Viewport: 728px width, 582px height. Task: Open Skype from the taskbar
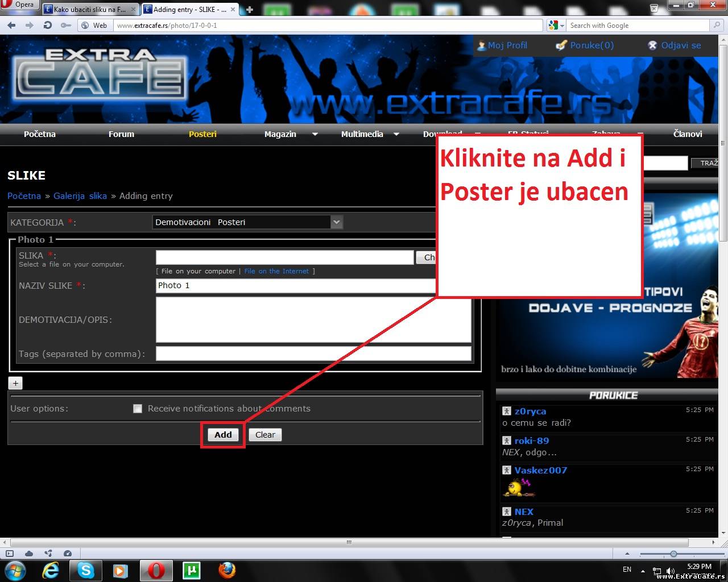click(x=86, y=571)
